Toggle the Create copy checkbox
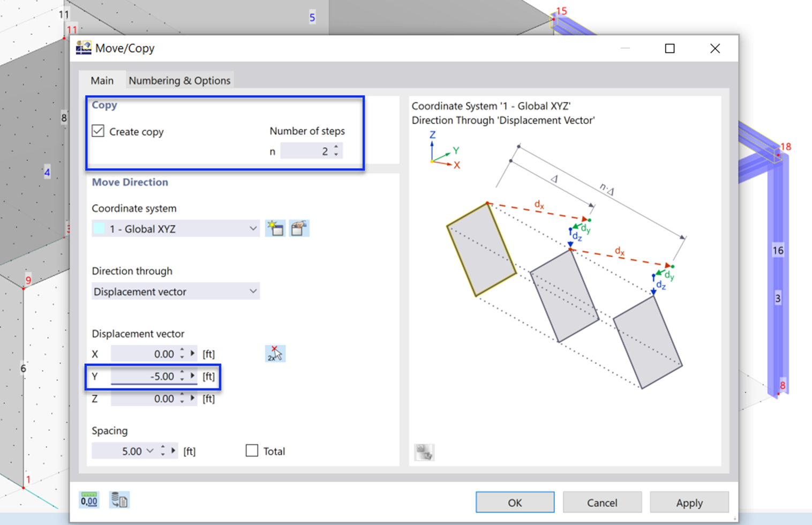Image resolution: width=812 pixels, height=525 pixels. 98,131
